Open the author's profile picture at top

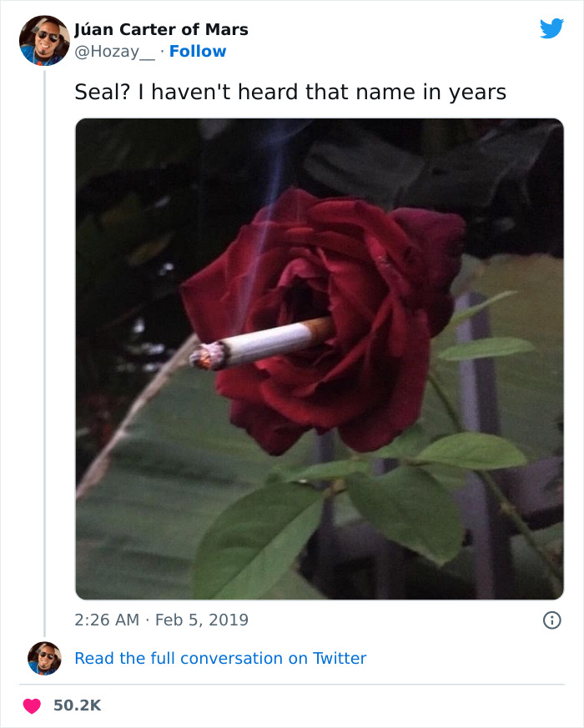pos(43,40)
